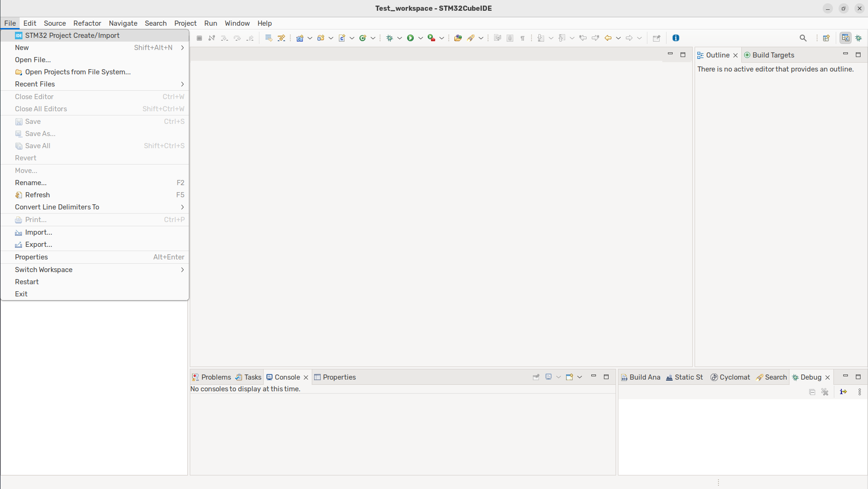
Task: Click the Search flashlight toolbar icon
Action: tap(471, 38)
